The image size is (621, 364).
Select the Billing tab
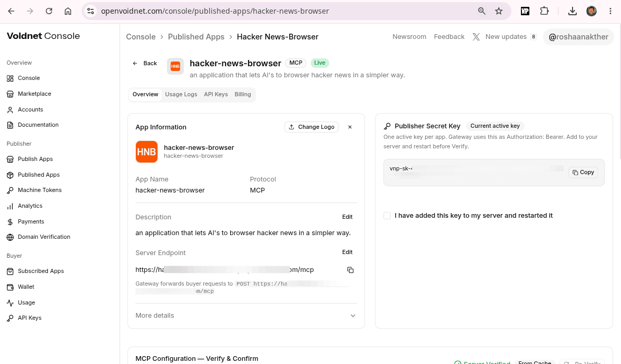click(243, 95)
